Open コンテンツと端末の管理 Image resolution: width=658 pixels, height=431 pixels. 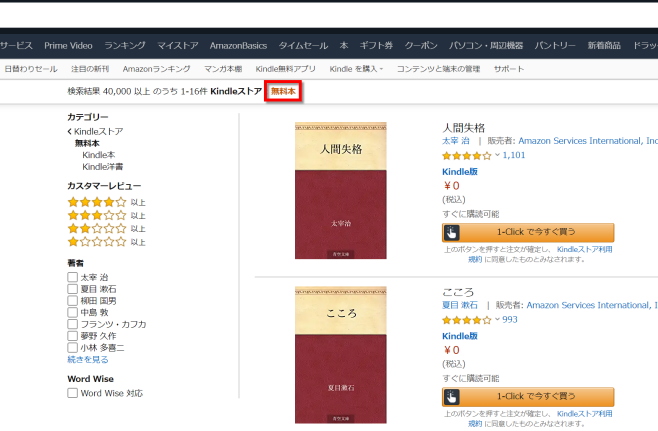[x=438, y=69]
